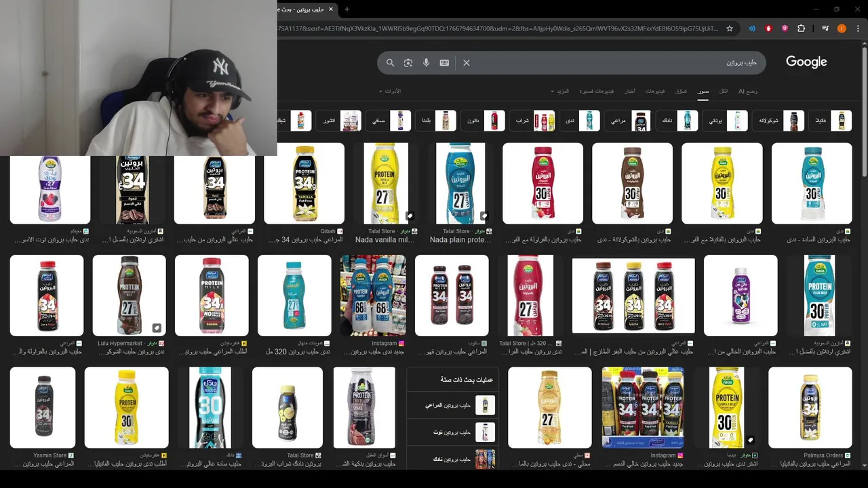The height and width of the screenshot is (488, 868).
Task: Select the بلدنا filter chip
Action: point(436,121)
